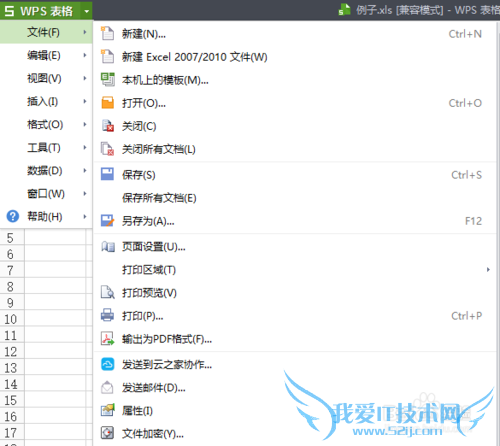Open 页面设置(U)... entry

pyautogui.click(x=295, y=247)
